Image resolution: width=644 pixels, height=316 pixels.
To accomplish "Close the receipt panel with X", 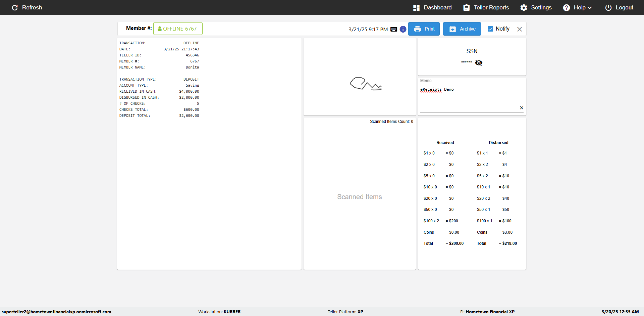I will [x=520, y=29].
